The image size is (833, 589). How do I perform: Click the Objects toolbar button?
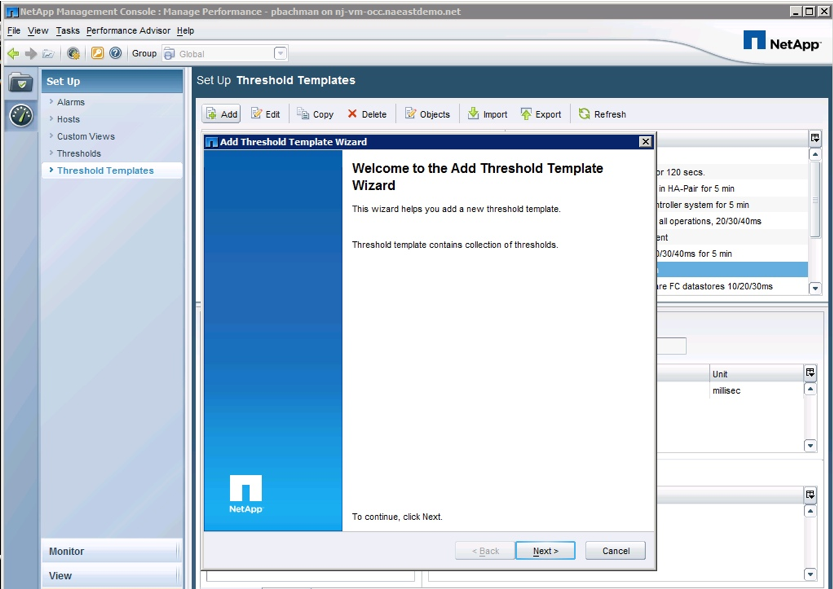point(428,114)
